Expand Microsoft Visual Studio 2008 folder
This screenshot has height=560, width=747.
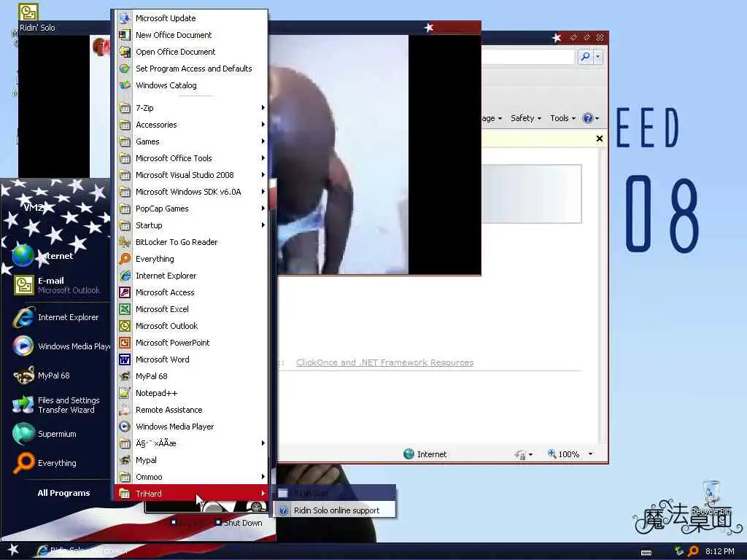click(x=192, y=175)
